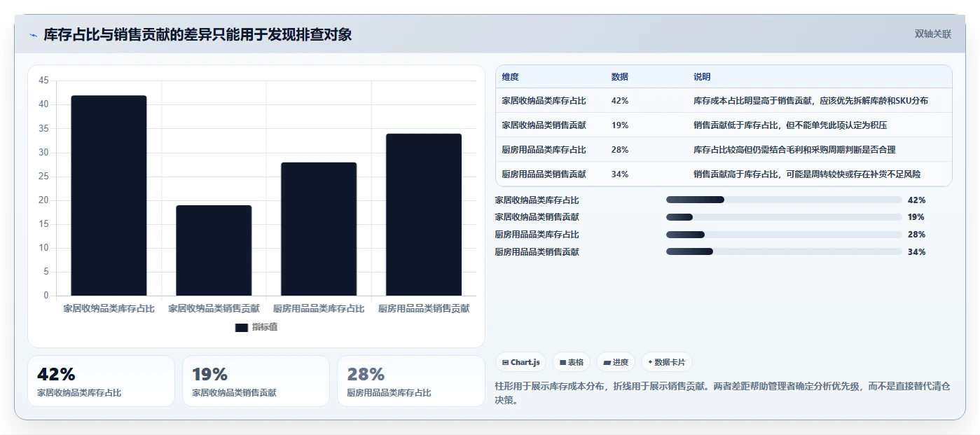Click the 双轴关联 label in the header

tap(933, 34)
